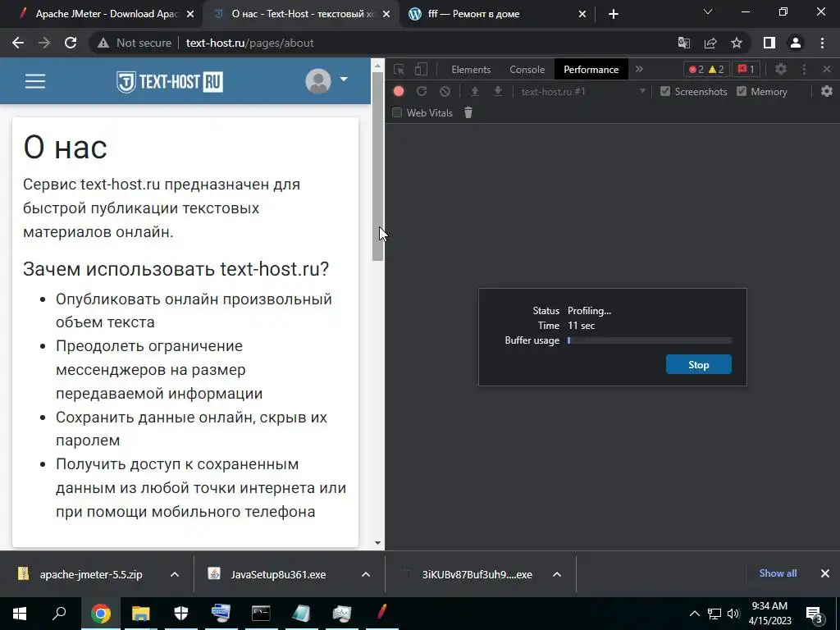This screenshot has width=840, height=630.
Task: Click the inspect element picker icon
Action: point(399,69)
